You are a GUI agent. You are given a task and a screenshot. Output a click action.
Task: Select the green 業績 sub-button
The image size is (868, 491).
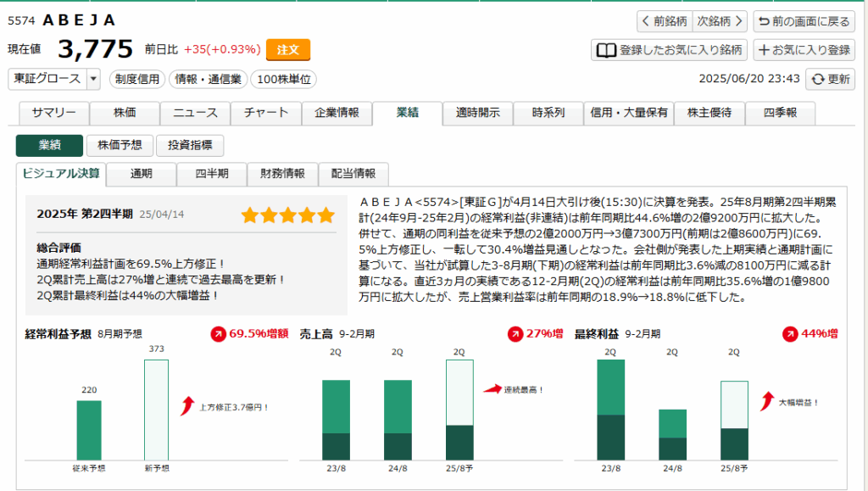click(49, 146)
